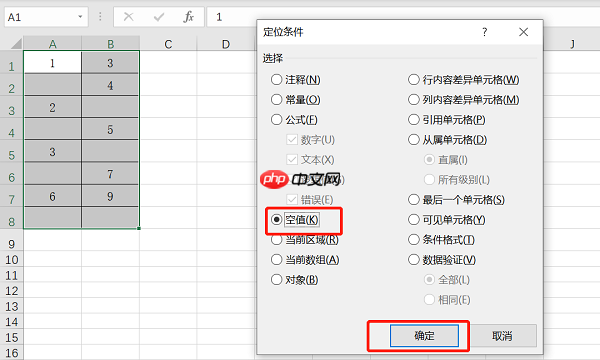Click cell A3 containing 2
Image resolution: width=600 pixels, height=360 pixels.
52,107
